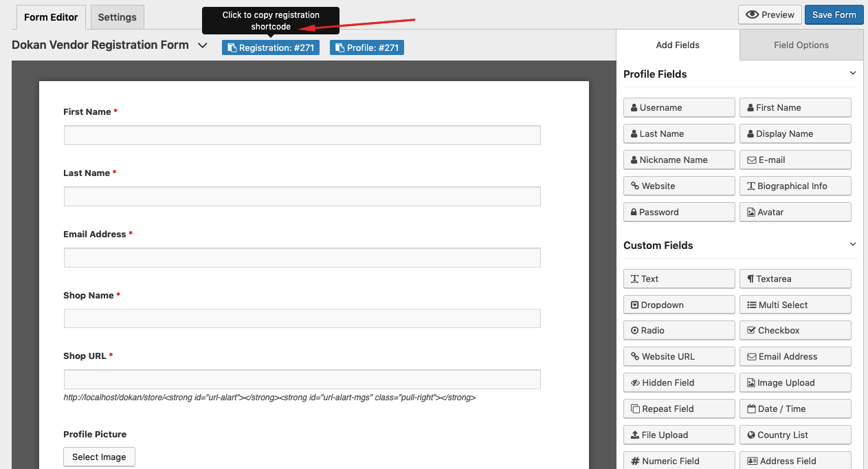Collapse the Profile Fields section

pyautogui.click(x=853, y=73)
